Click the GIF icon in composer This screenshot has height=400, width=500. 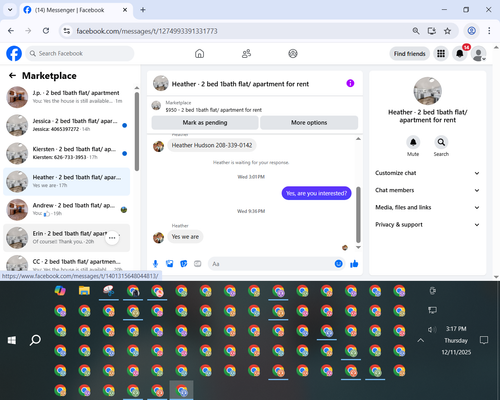198,264
